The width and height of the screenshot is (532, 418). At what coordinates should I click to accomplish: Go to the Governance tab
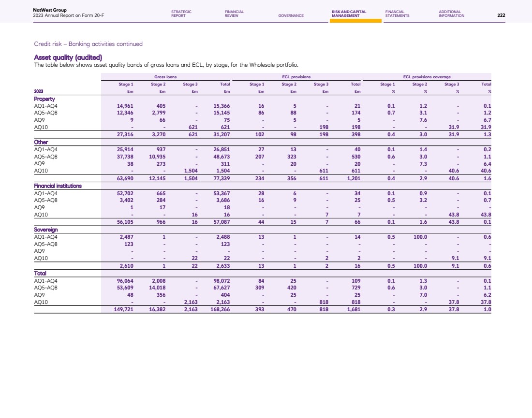point(291,15)
